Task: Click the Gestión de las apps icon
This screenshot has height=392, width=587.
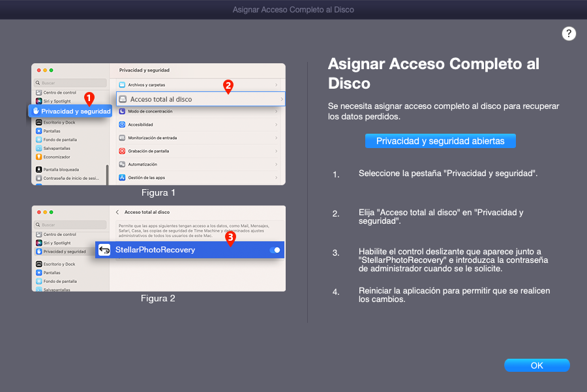Action: coord(122,177)
